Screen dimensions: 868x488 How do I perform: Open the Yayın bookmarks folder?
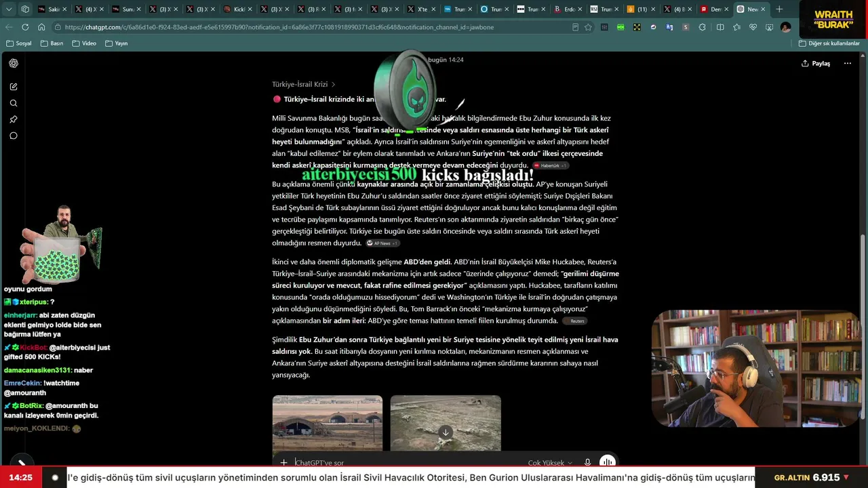click(x=117, y=43)
